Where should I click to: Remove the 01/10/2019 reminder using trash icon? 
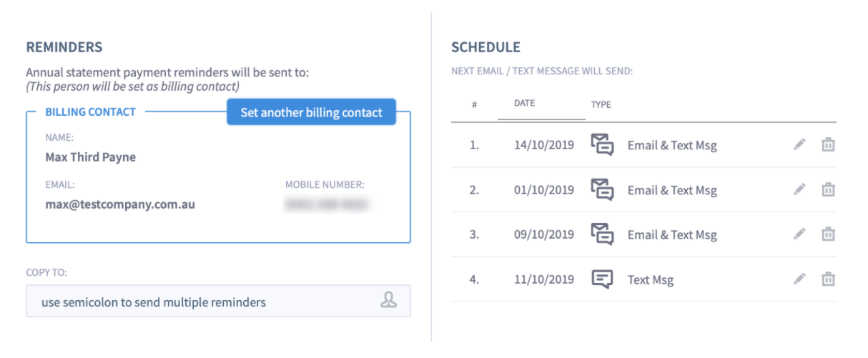click(x=828, y=189)
